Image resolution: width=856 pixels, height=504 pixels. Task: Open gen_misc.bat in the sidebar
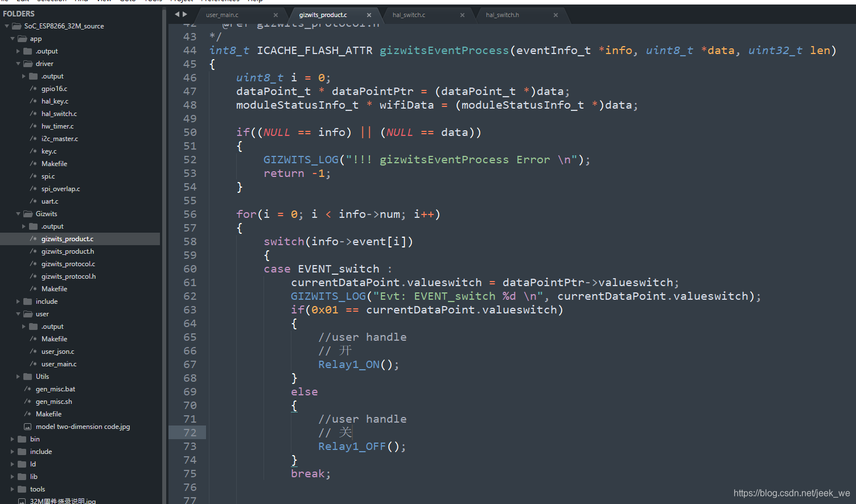point(55,389)
